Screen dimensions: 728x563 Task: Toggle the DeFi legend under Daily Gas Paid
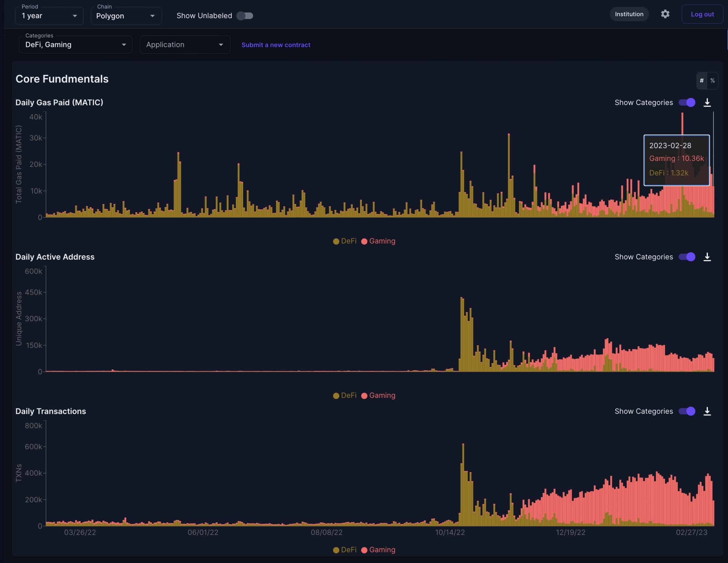pos(345,241)
